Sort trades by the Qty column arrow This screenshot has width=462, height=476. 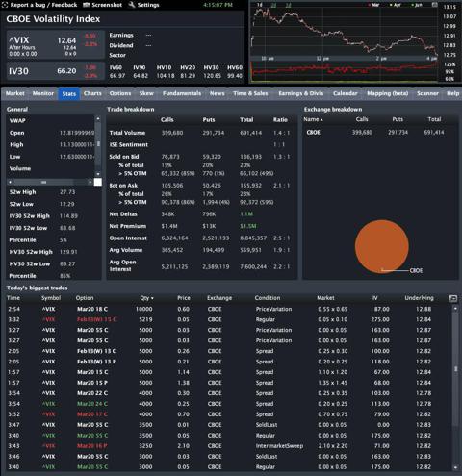coord(152,298)
